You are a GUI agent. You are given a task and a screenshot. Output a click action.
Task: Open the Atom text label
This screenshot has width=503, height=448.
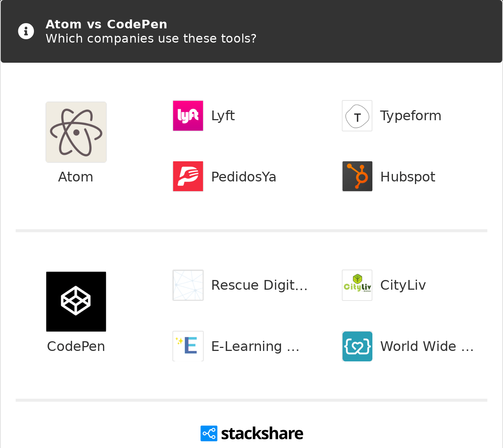(76, 177)
